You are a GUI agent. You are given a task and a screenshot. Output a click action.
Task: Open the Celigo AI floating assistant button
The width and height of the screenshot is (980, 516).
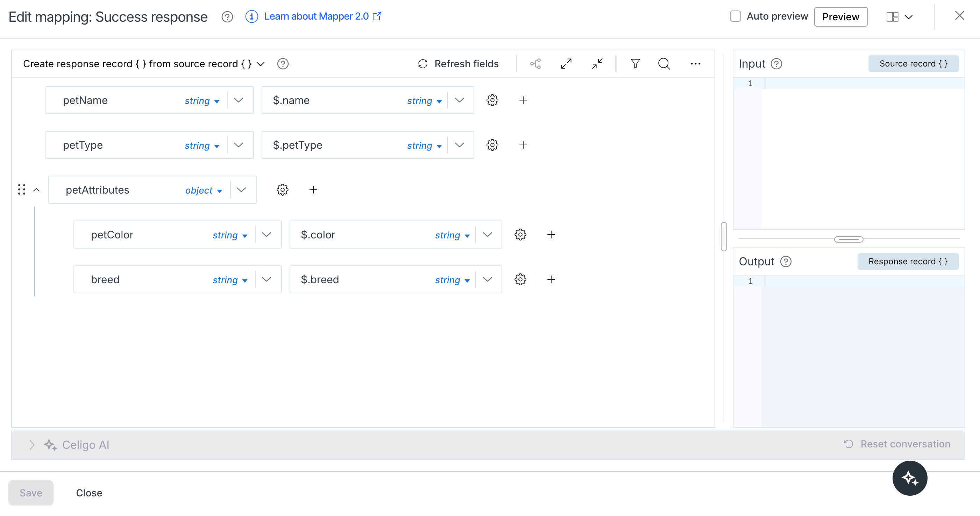point(909,478)
